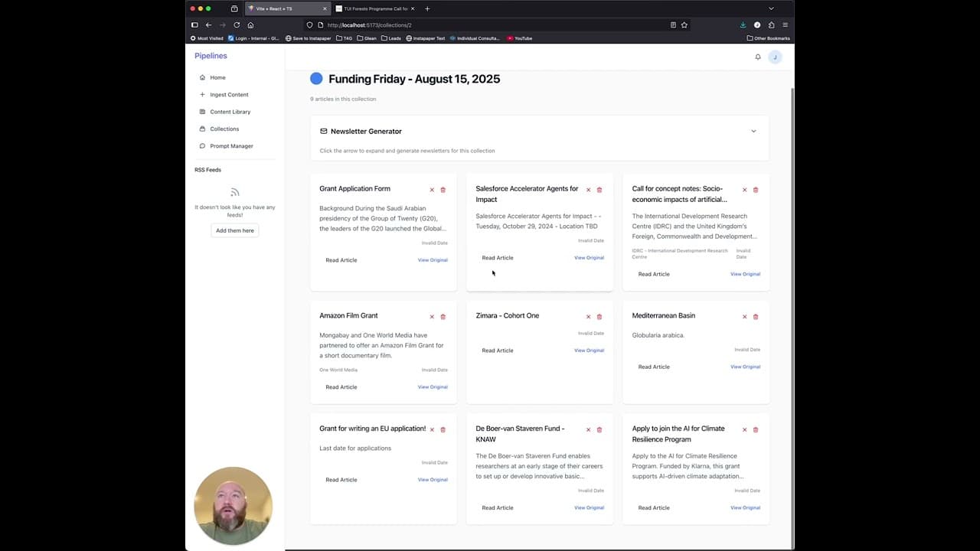Open View Original for Salesforce Accelerator Agents

pyautogui.click(x=589, y=258)
